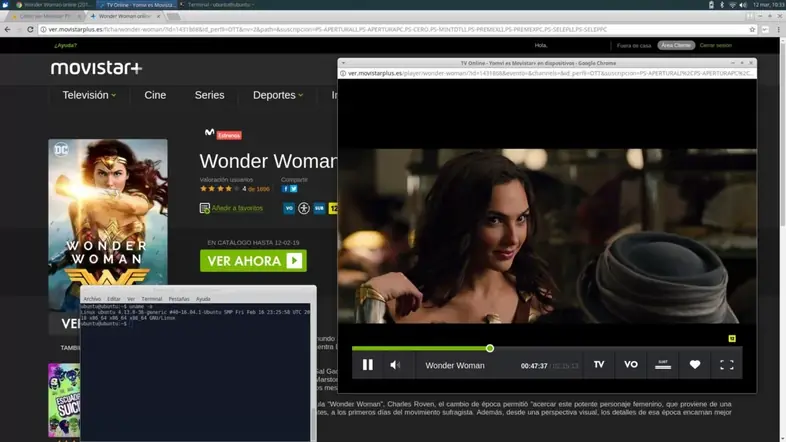Bookmark page with star icon
The height and width of the screenshot is (442, 786).
coord(752,30)
